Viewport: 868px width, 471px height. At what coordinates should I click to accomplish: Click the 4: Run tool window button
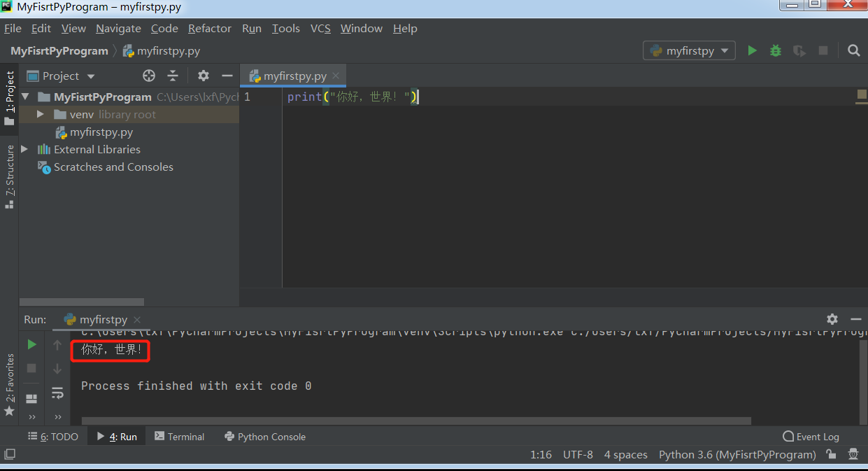click(x=117, y=437)
